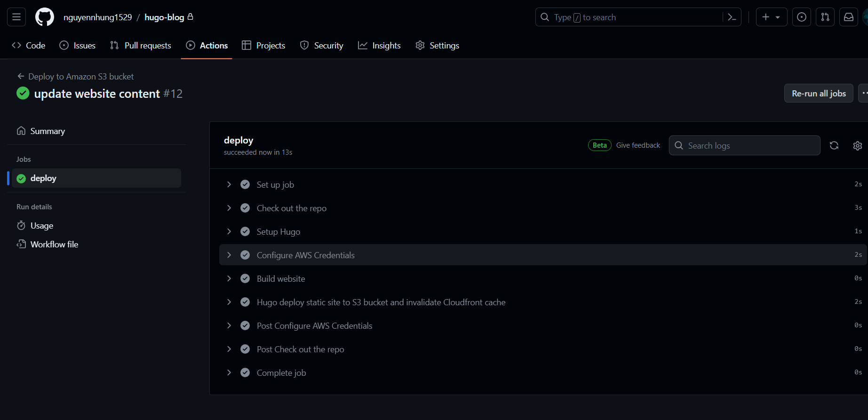Open the Workflow file link
Image resolution: width=868 pixels, height=420 pixels.
pos(96,244)
